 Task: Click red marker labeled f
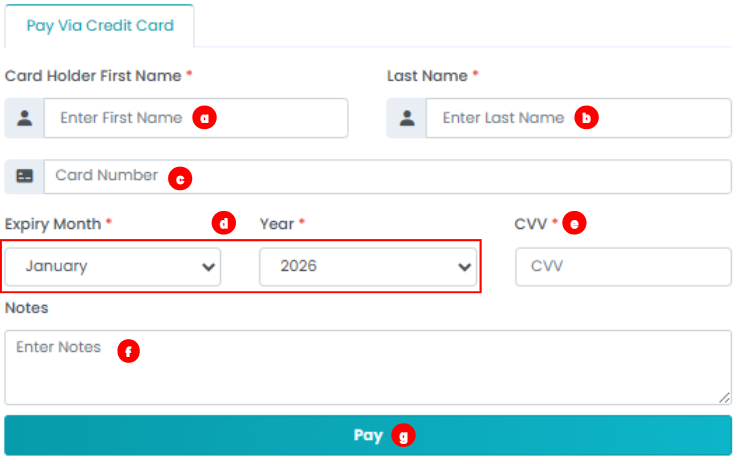(127, 351)
